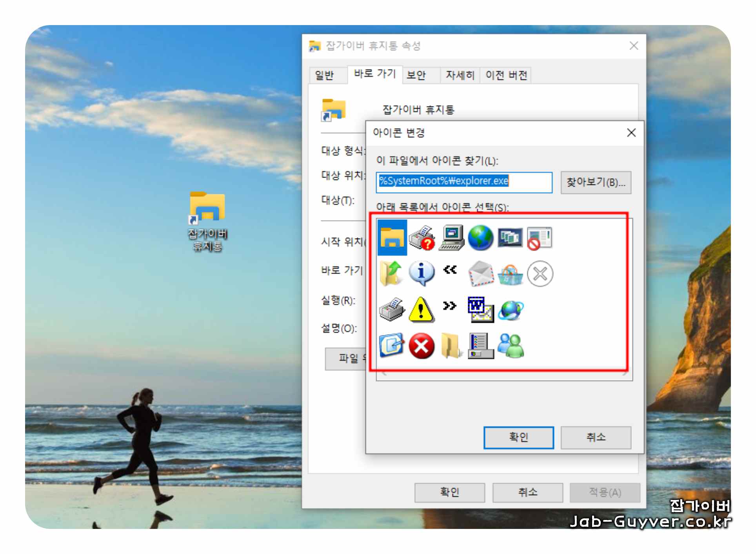
Task: Open the 일반 tab
Action: point(324,75)
